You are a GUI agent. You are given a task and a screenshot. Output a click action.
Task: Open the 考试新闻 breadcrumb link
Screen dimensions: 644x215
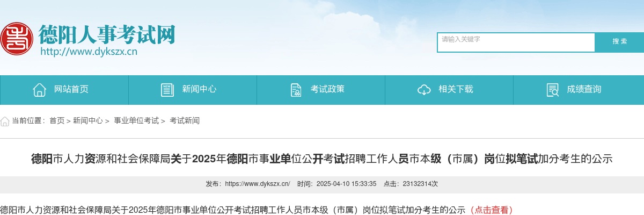coord(185,121)
